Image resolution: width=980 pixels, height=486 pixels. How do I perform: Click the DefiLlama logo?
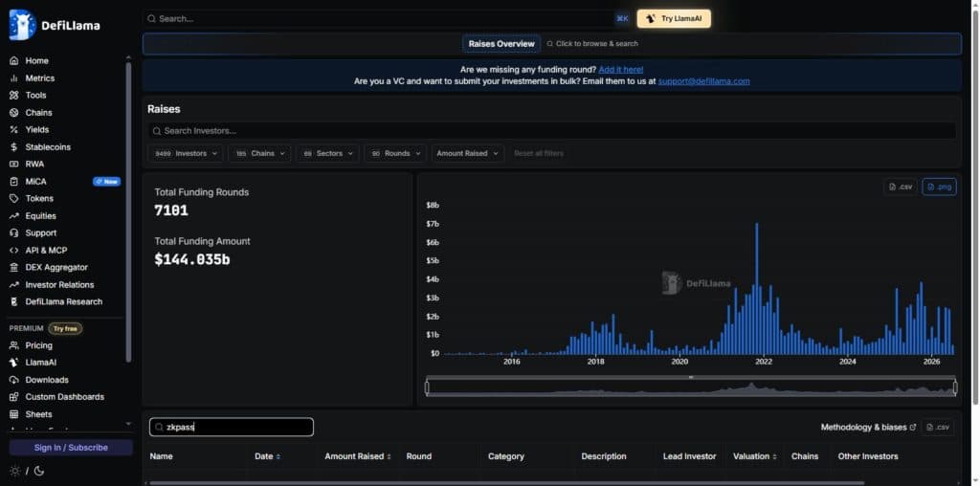point(55,25)
